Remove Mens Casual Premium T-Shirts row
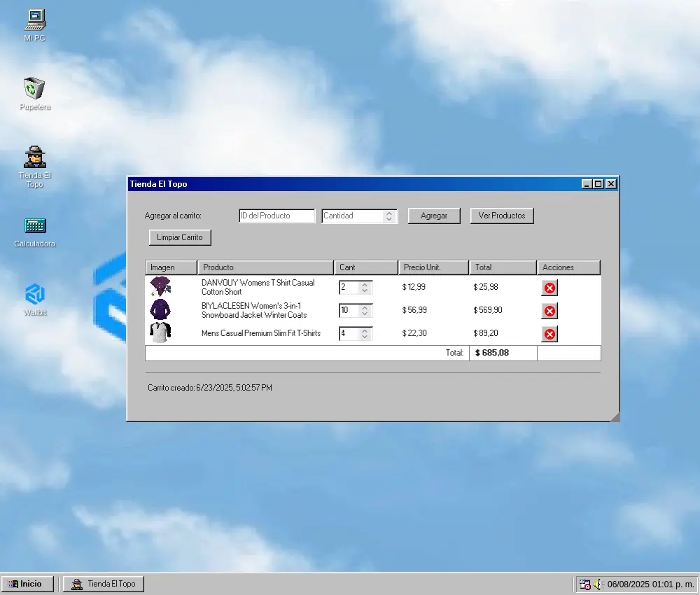The width and height of the screenshot is (700, 595). tap(549, 334)
